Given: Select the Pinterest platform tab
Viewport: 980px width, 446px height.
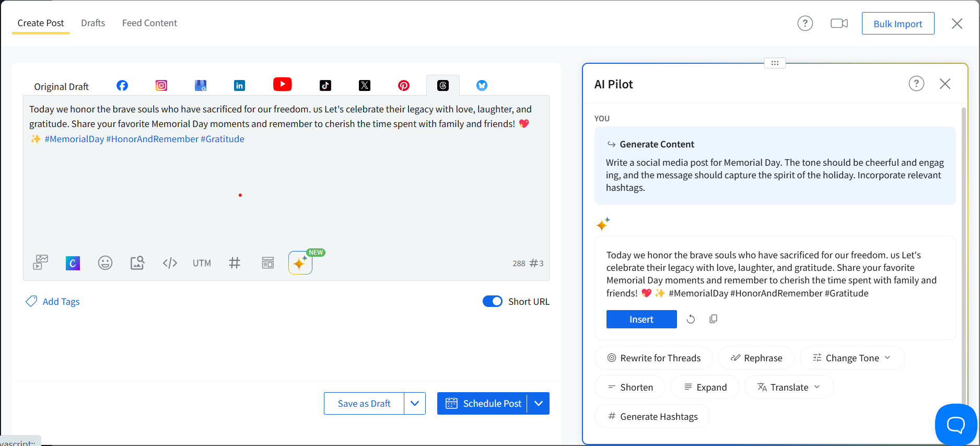Looking at the screenshot, I should click(x=404, y=85).
